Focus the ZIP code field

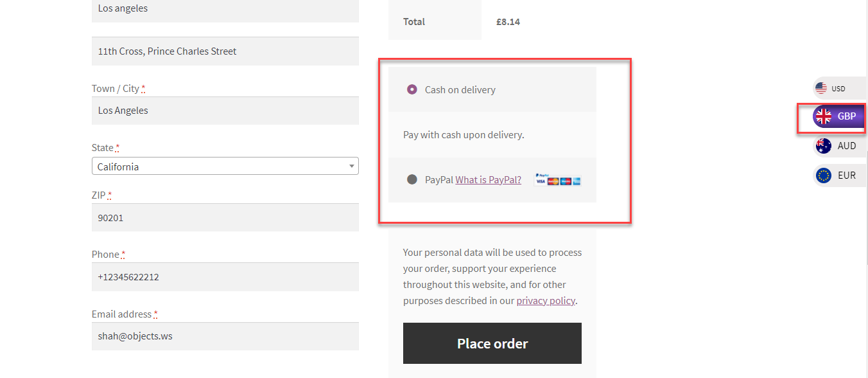[x=225, y=218]
